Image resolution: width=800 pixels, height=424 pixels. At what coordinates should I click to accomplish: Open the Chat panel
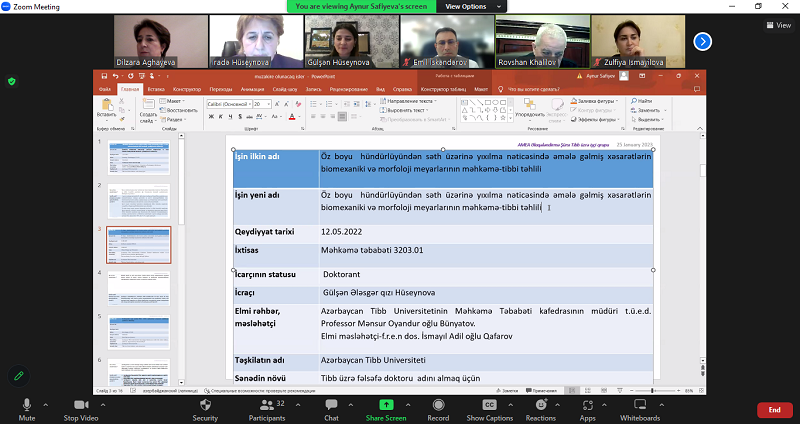(x=331, y=405)
